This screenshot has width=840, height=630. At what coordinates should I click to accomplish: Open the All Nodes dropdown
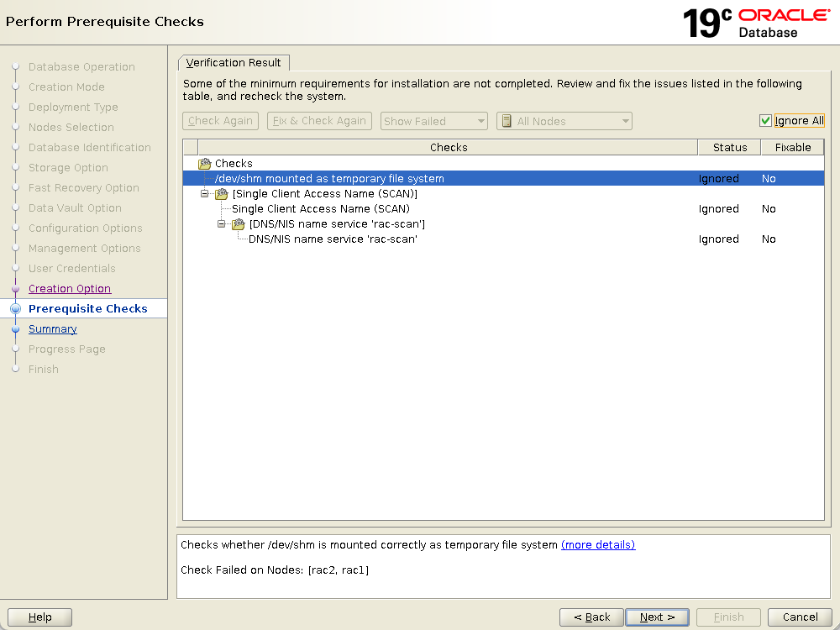point(564,121)
